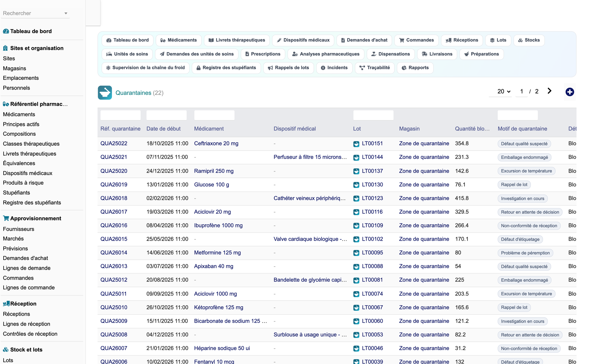This screenshot has height=364, width=589.
Task: Open Rapports tab
Action: coord(415,68)
